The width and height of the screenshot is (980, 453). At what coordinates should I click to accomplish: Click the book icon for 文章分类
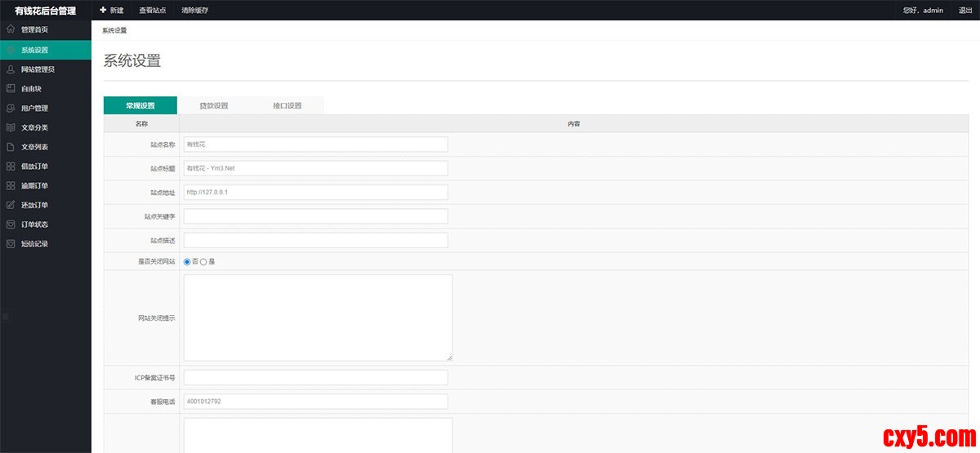point(11,127)
